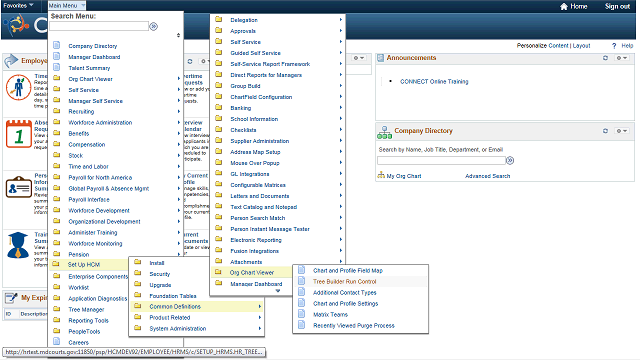Refresh the Company Directory pagelet
The height and width of the screenshot is (360, 640).
pos(605,131)
